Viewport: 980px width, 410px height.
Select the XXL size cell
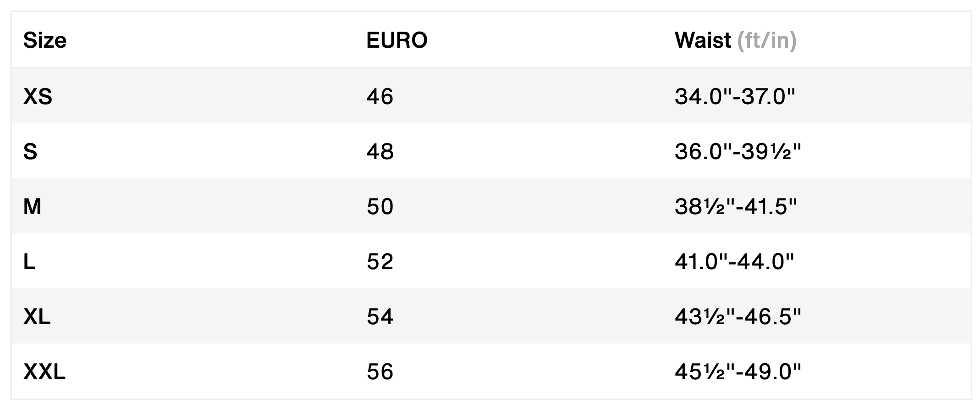[x=44, y=371]
